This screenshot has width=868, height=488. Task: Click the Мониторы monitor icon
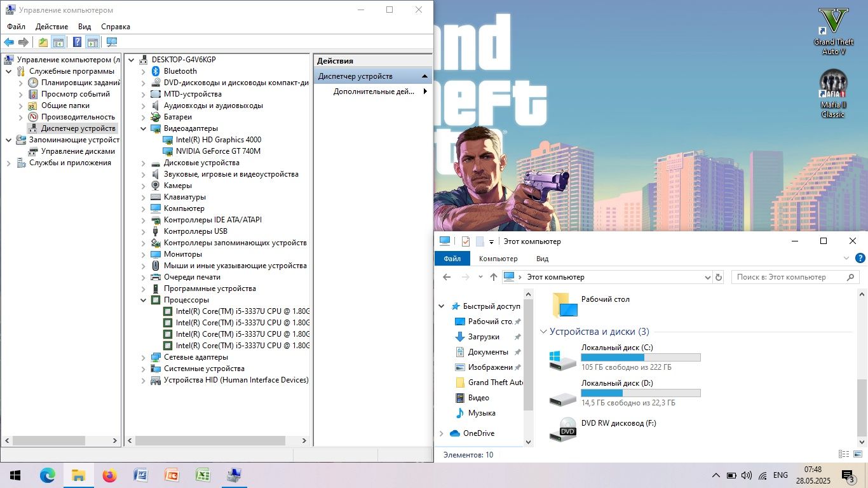(x=156, y=254)
